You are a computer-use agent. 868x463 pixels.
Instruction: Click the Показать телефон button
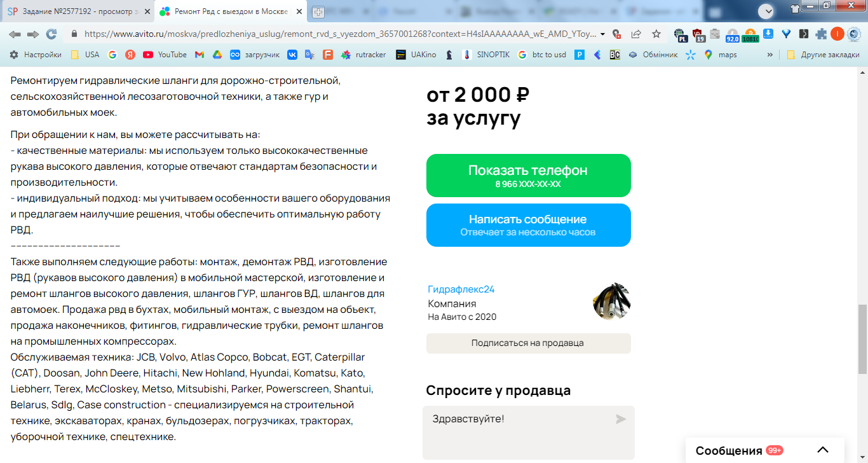(x=529, y=176)
